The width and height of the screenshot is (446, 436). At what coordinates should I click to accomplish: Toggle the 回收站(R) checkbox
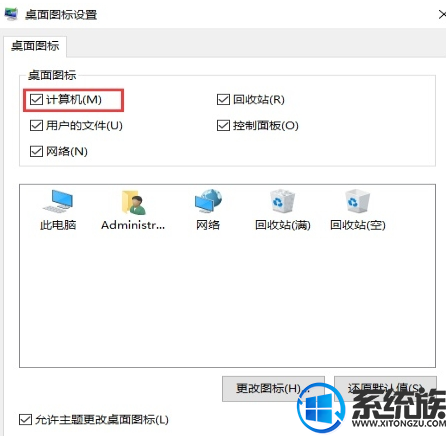click(x=223, y=99)
